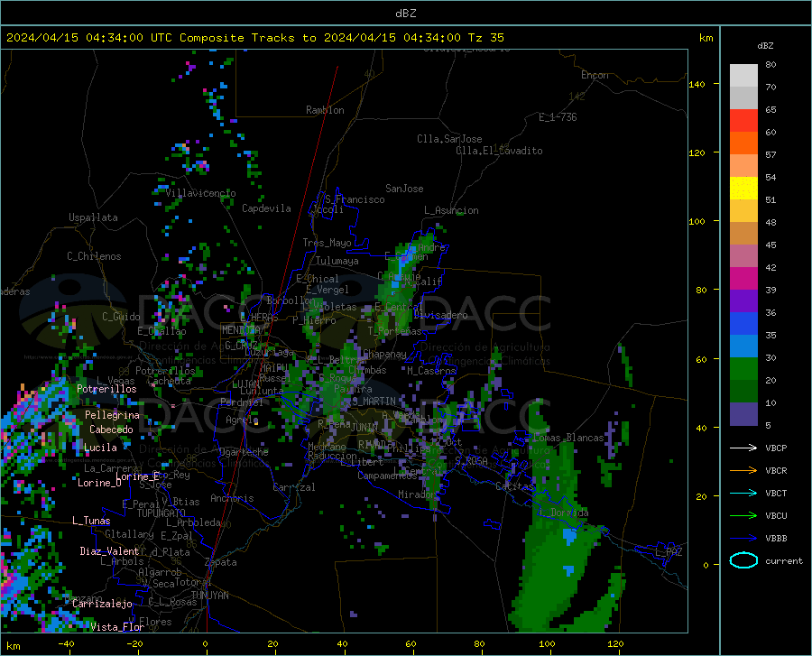The height and width of the screenshot is (656, 812).
Task: Click the Diaz_Valent station label
Action: 109,551
